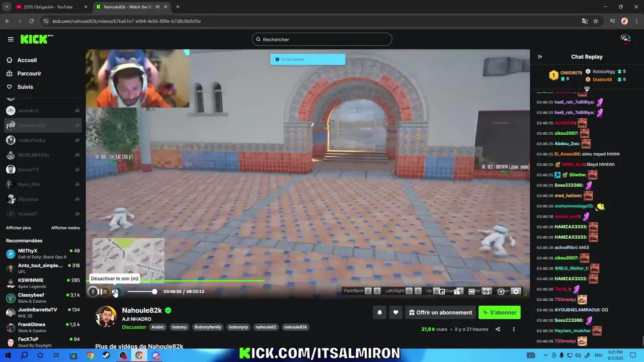Image resolution: width=644 pixels, height=362 pixels.
Task: Show hidden system tray icons
Action: click(x=545, y=355)
